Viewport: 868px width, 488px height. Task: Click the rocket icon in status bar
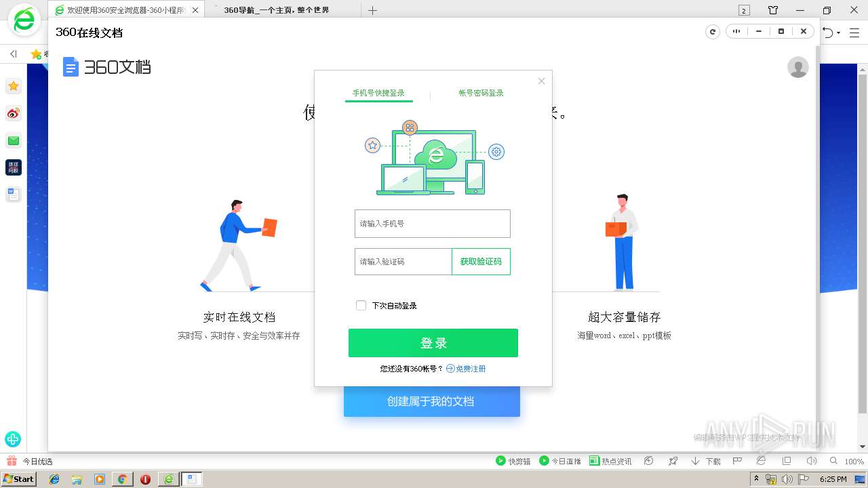pyautogui.click(x=673, y=461)
